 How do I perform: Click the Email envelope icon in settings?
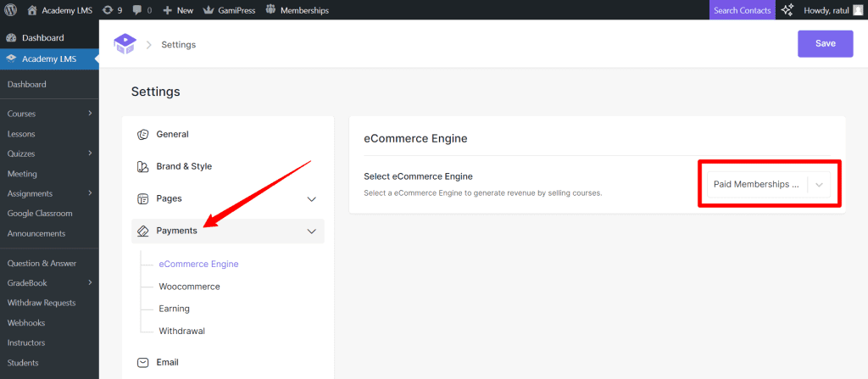coord(142,362)
